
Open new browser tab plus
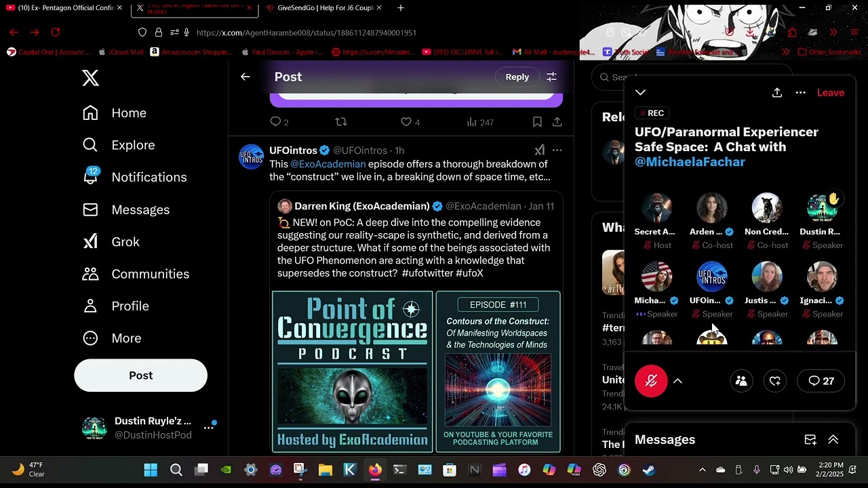click(x=401, y=8)
